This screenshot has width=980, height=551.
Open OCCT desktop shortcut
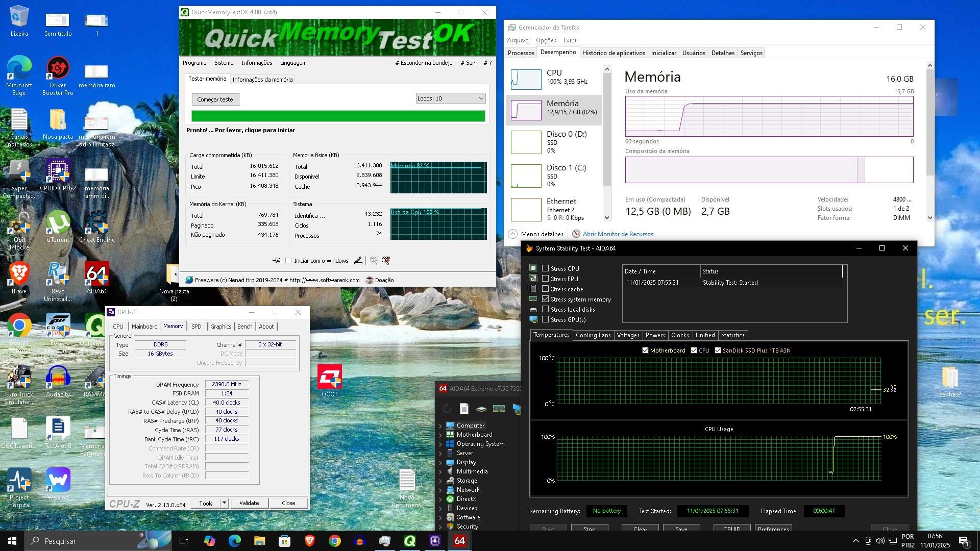click(x=330, y=381)
